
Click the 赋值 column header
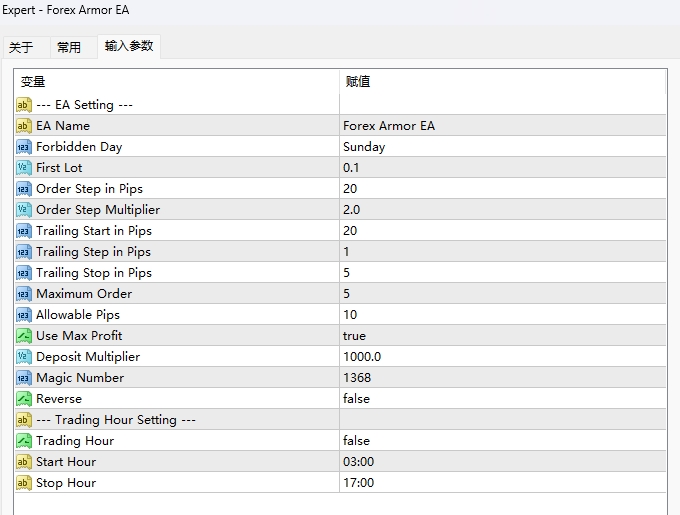(x=503, y=81)
